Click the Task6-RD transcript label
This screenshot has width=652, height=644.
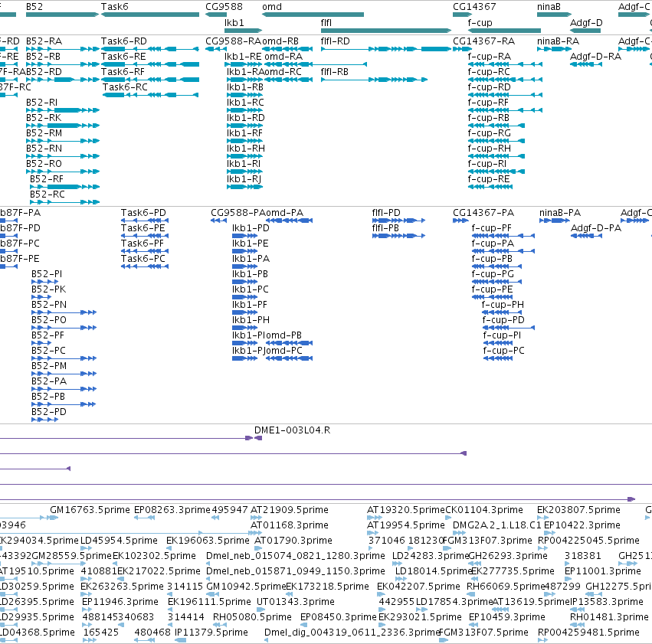point(124,41)
